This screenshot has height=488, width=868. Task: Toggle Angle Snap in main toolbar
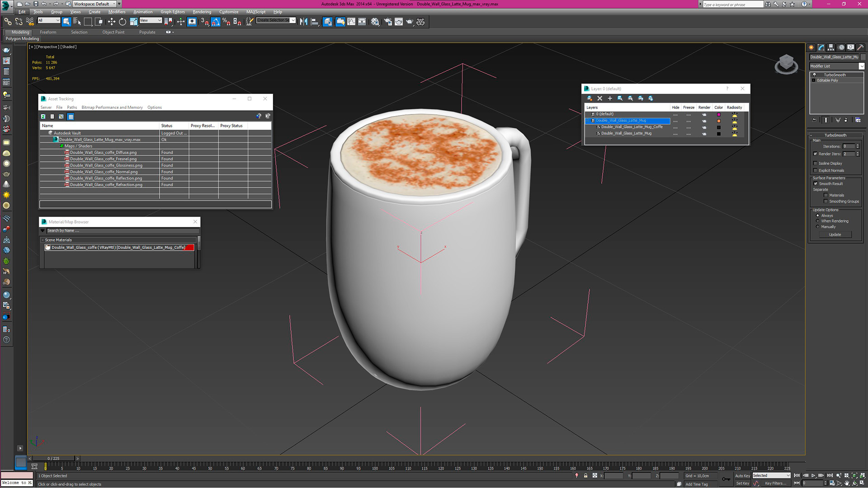[x=216, y=22]
